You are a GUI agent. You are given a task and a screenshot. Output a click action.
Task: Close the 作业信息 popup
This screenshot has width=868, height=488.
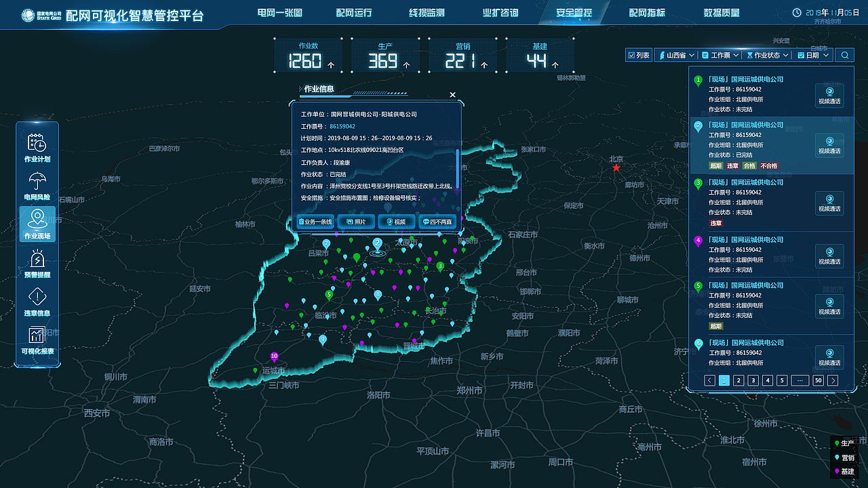453,95
